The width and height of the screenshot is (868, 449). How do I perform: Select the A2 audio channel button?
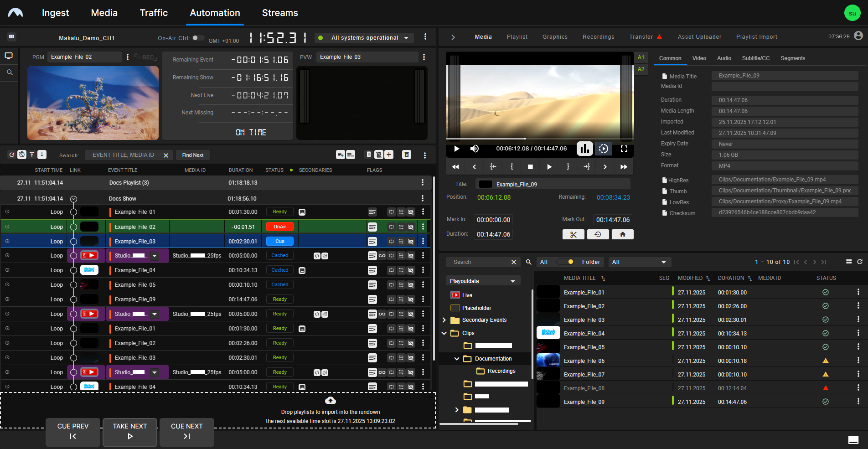pos(641,69)
